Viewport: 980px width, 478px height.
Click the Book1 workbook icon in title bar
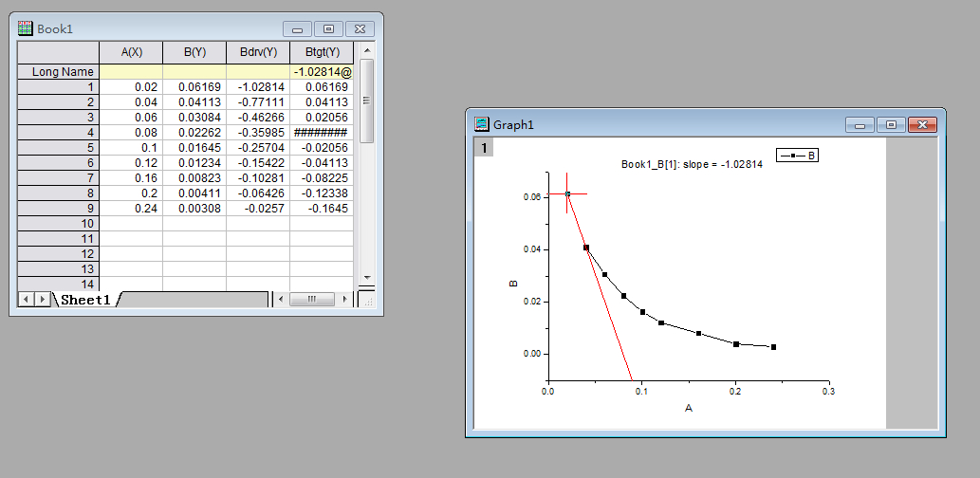coord(26,28)
